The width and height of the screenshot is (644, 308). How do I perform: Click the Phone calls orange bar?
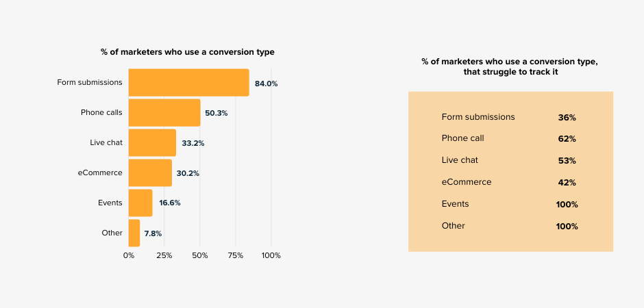pos(164,113)
